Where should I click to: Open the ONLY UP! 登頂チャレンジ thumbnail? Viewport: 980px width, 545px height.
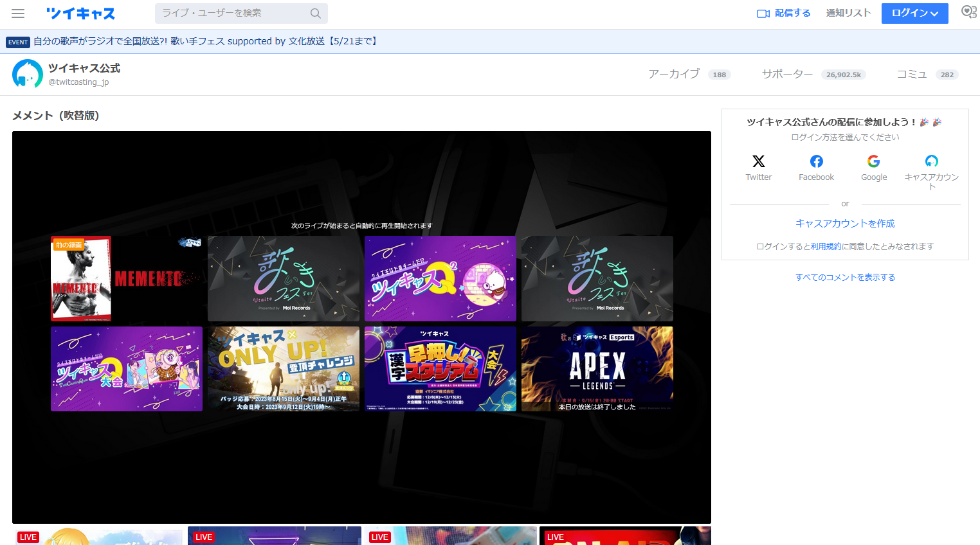point(284,369)
